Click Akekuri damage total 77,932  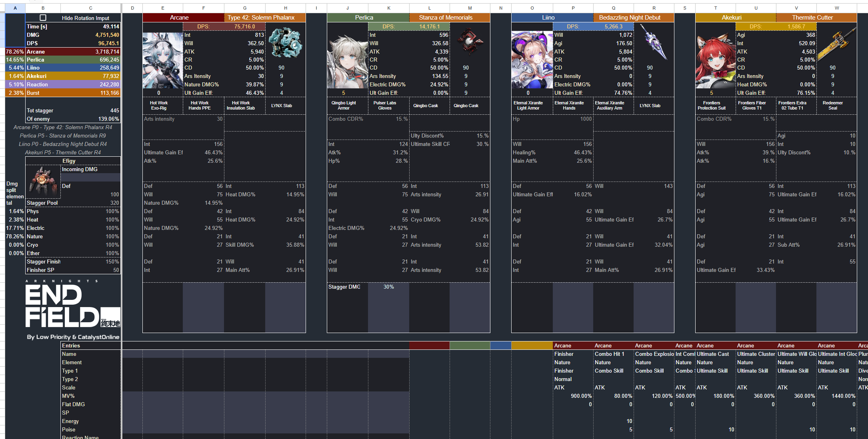coord(111,76)
